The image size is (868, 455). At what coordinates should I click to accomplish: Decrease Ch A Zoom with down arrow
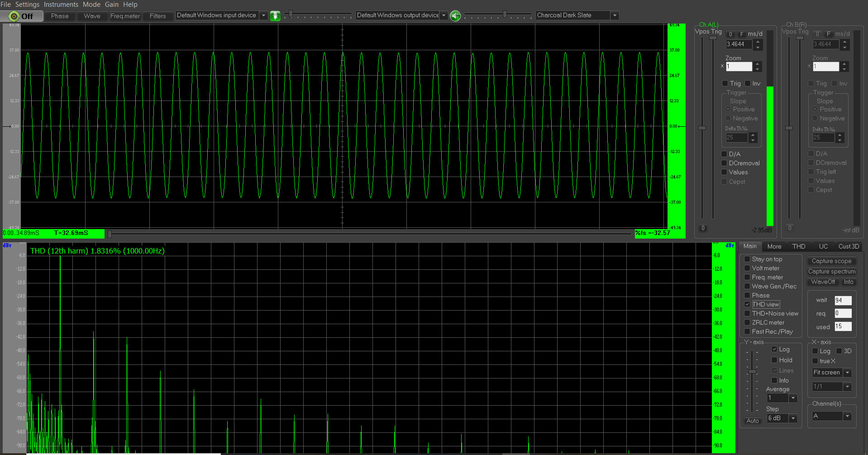[x=758, y=69]
